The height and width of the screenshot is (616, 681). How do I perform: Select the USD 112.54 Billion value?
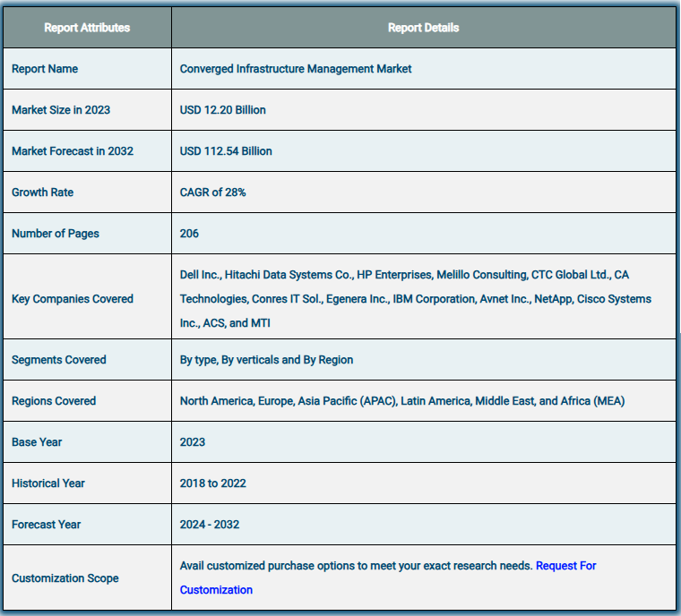click(226, 151)
